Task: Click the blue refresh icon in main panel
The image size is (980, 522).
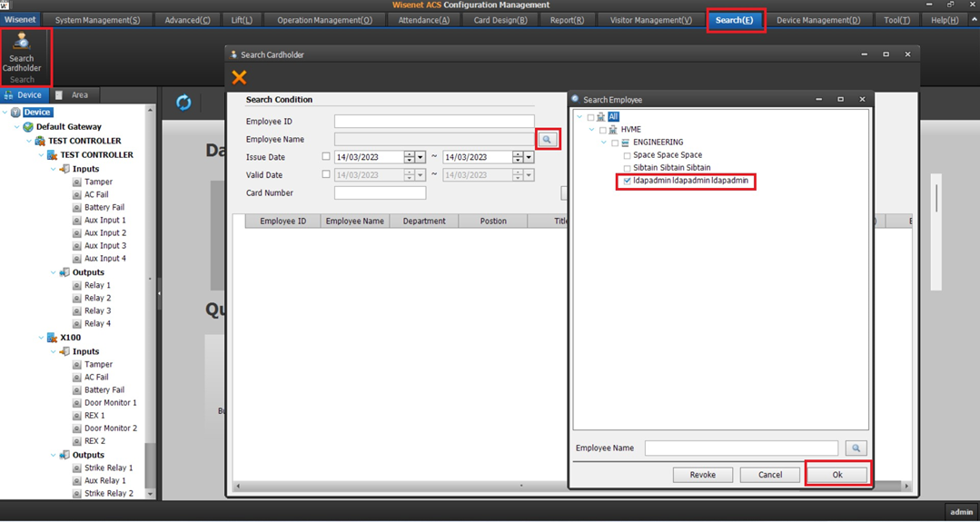Action: [183, 103]
